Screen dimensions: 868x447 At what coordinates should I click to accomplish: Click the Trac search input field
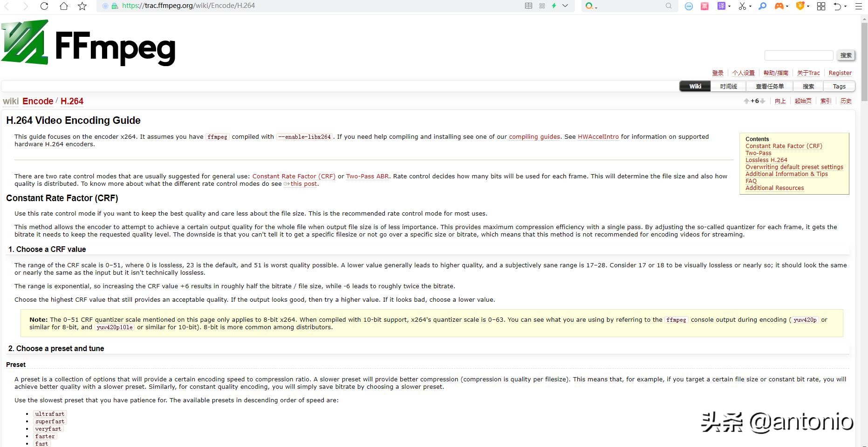(x=799, y=55)
